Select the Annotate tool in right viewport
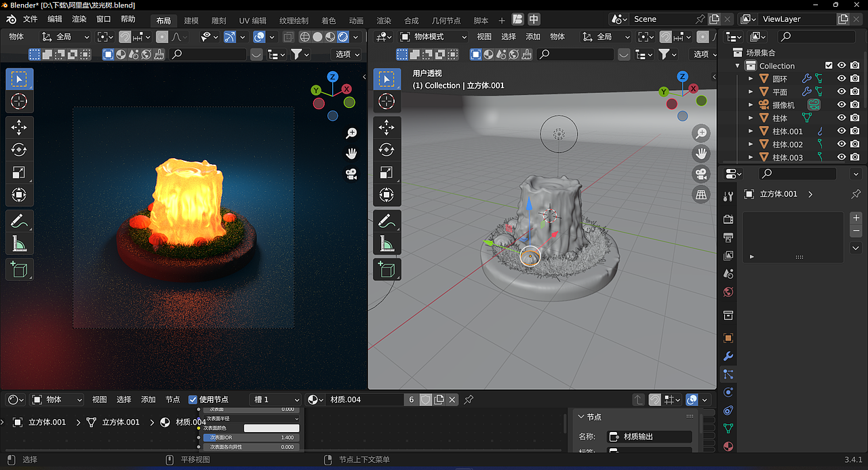 (387, 221)
